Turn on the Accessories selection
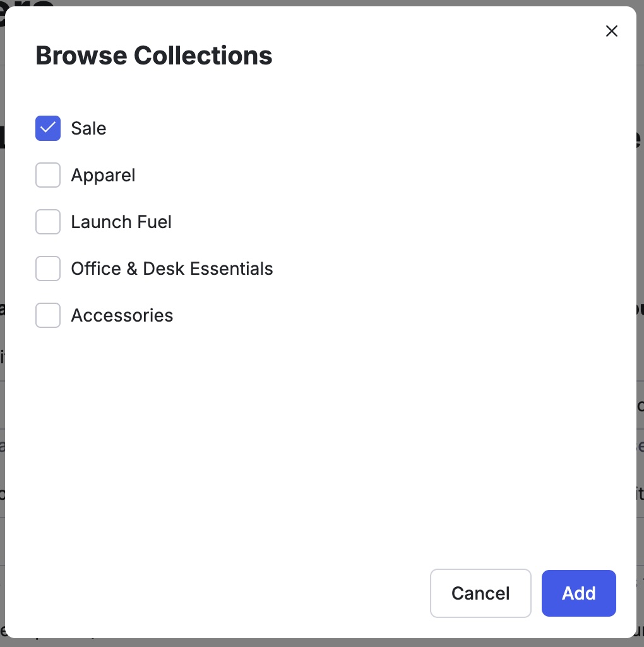The width and height of the screenshot is (644, 647). tap(47, 315)
